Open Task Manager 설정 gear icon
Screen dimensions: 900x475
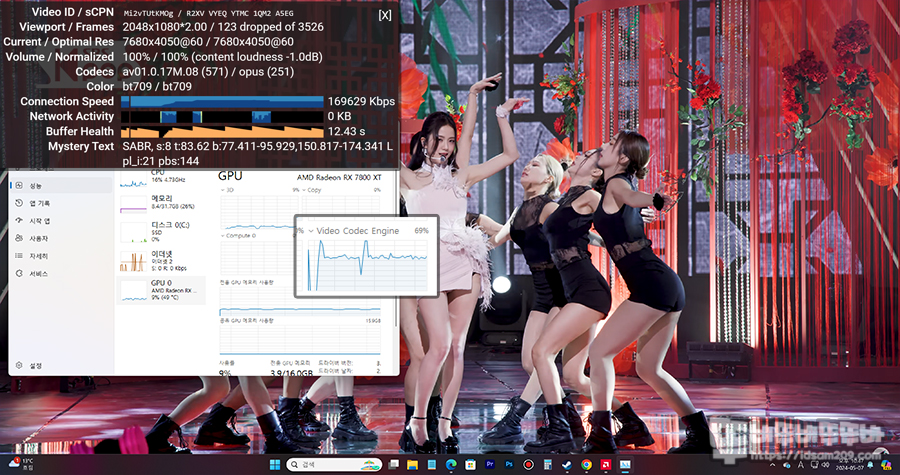tap(19, 365)
